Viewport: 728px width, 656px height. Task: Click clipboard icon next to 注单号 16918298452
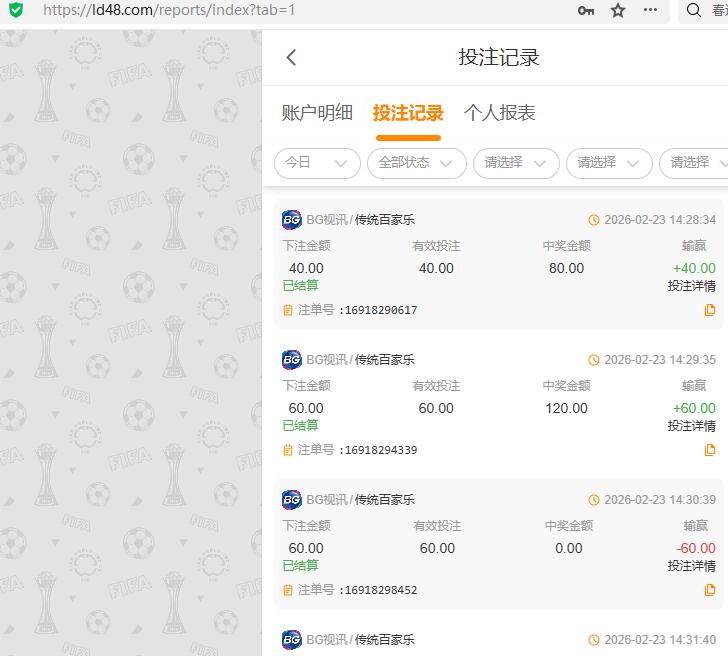[288, 590]
